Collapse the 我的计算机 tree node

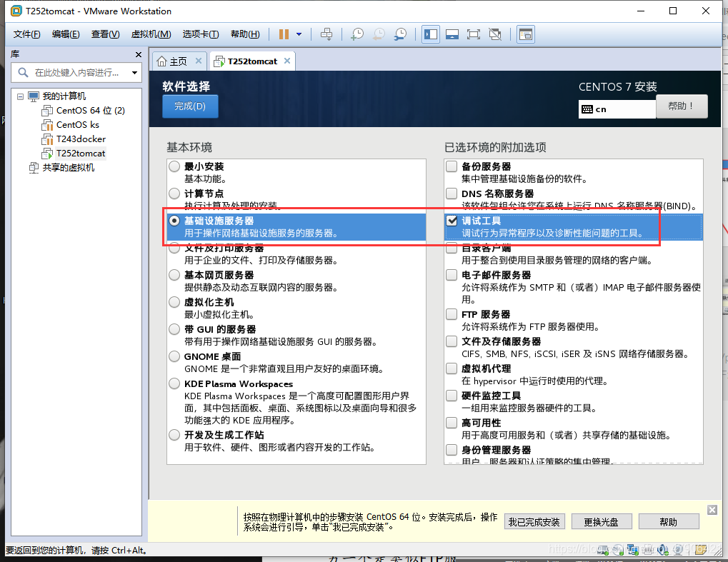tap(20, 96)
